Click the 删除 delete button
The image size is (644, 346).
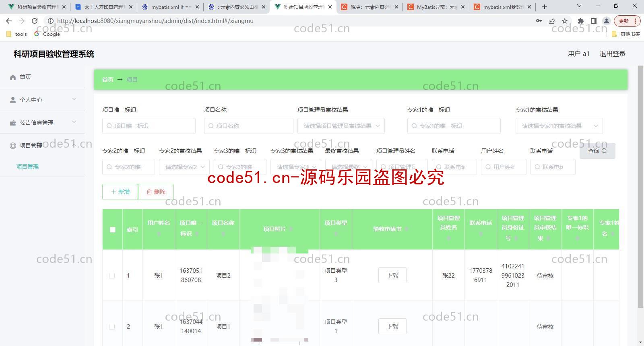tap(156, 192)
